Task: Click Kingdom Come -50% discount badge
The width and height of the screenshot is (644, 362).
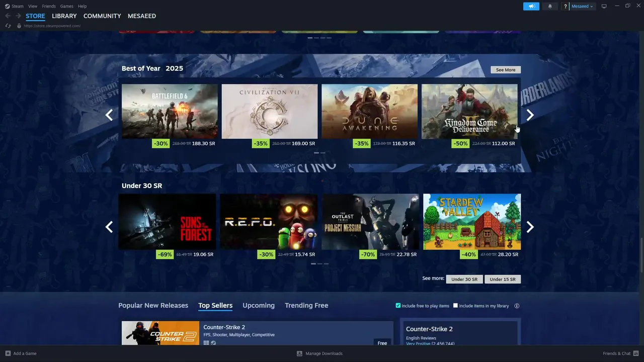Action: coord(460,143)
